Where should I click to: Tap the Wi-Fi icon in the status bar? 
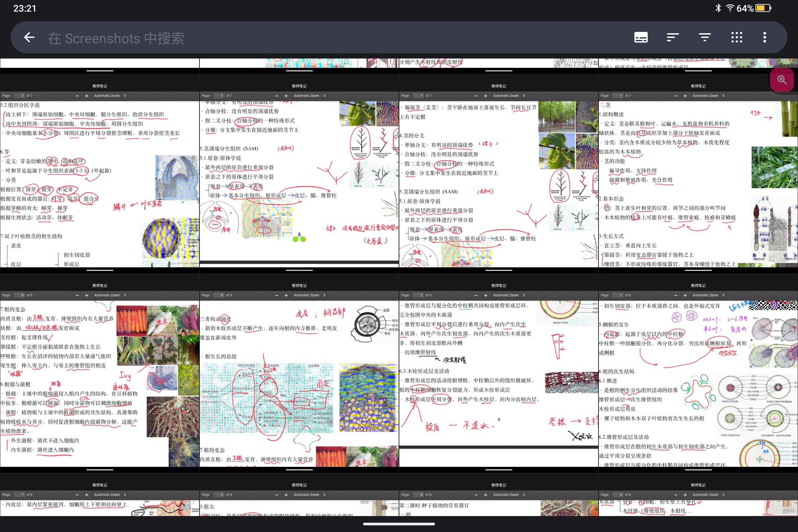pos(730,8)
